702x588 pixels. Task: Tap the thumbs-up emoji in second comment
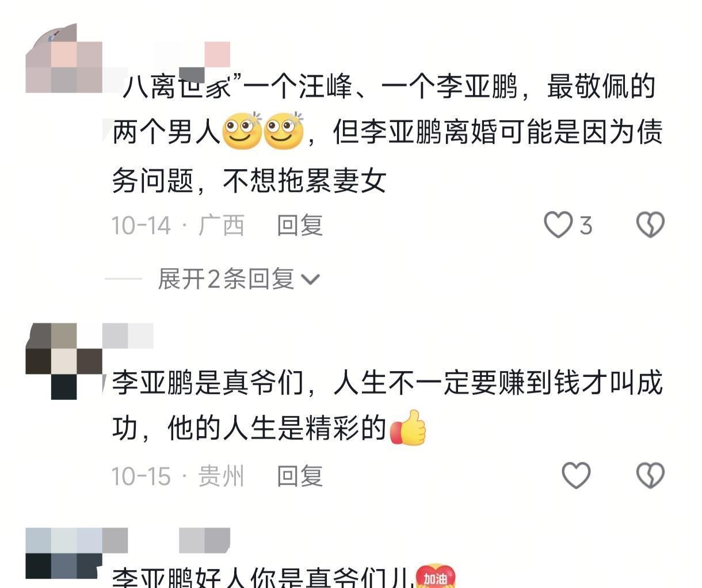(409, 428)
